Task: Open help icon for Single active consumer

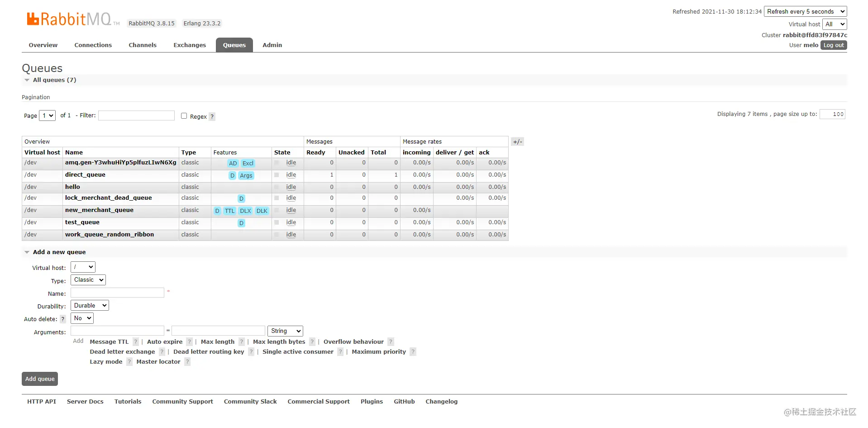Action: pyautogui.click(x=340, y=352)
